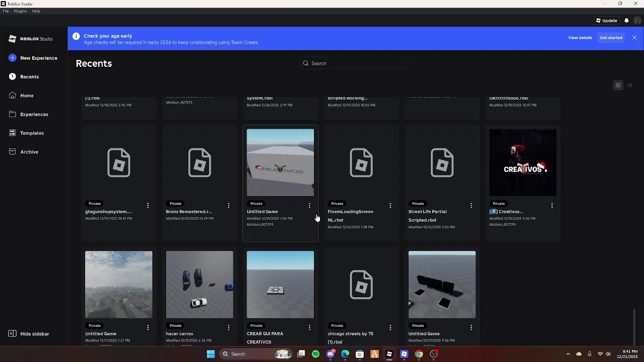Show hidden system tray icons
The width and height of the screenshot is (644, 362).
[x=568, y=354]
